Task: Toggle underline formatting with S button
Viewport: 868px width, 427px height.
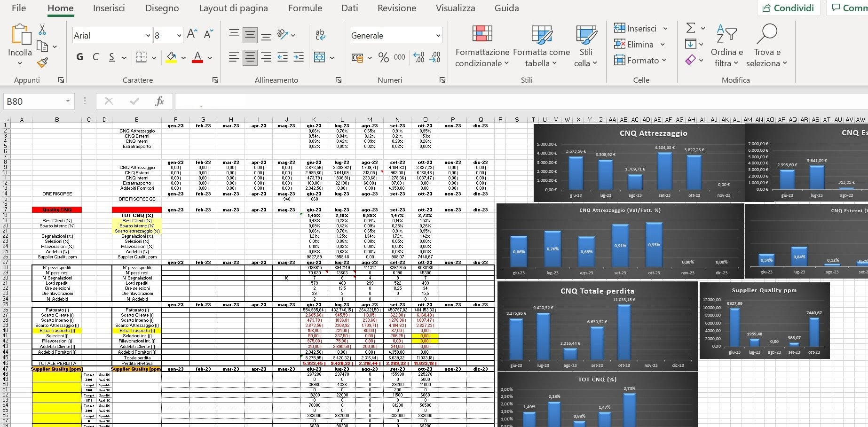Action: [111, 57]
